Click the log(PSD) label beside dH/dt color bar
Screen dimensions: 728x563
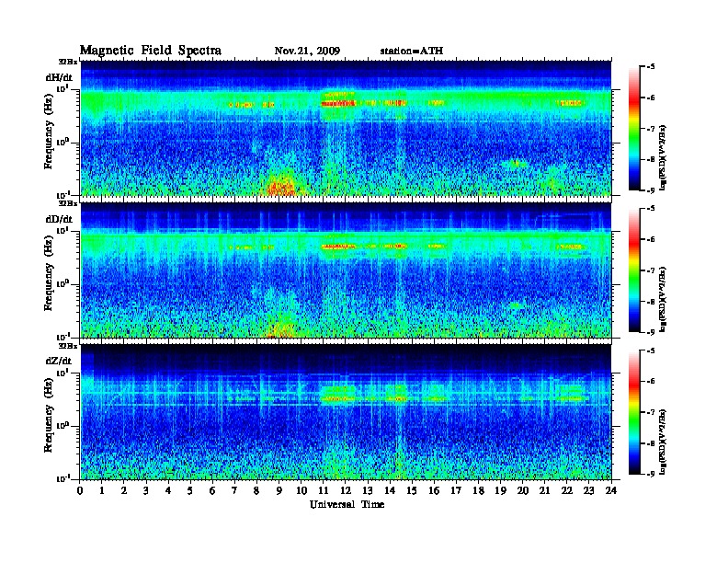coord(663,157)
